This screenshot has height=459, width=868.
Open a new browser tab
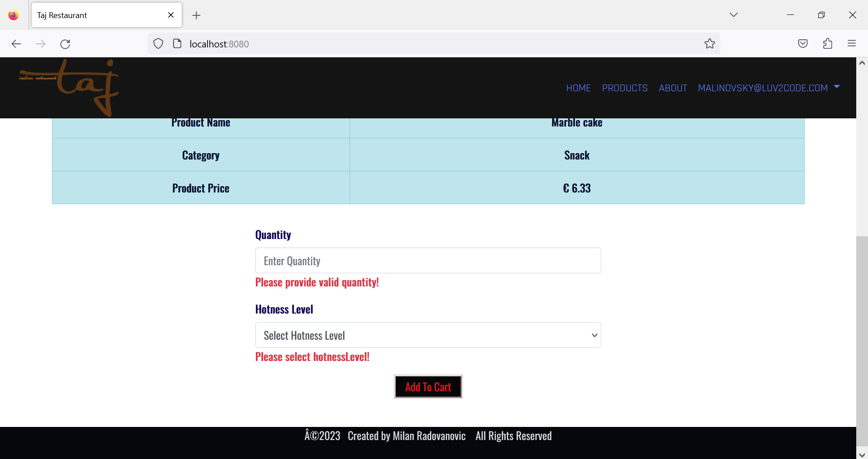click(x=196, y=15)
